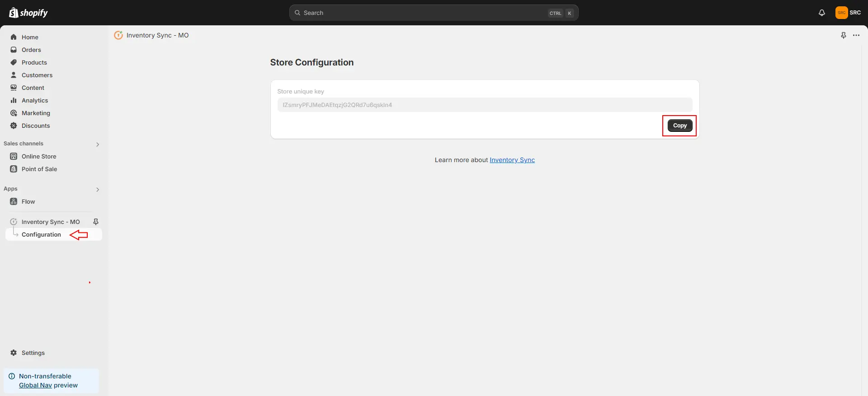
Task: Click the Customers person icon
Action: (x=14, y=75)
